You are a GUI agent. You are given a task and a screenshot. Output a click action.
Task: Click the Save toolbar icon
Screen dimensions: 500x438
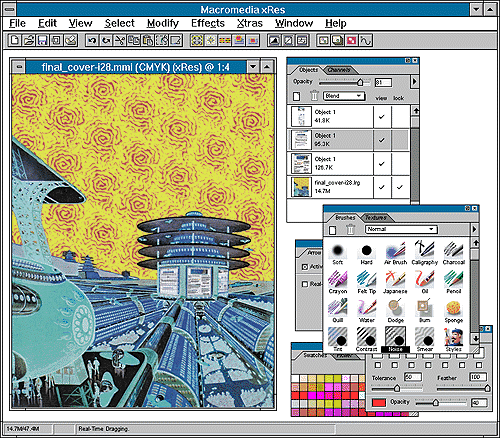click(43, 41)
